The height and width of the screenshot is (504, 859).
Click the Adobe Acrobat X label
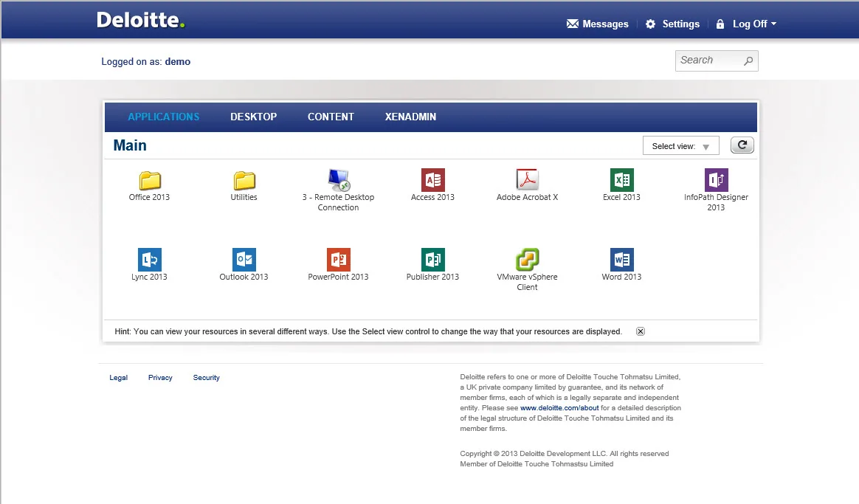527,197
